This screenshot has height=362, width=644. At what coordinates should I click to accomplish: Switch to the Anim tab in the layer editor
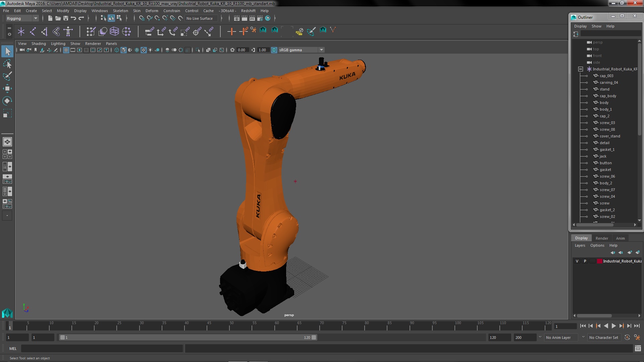[x=620, y=238]
